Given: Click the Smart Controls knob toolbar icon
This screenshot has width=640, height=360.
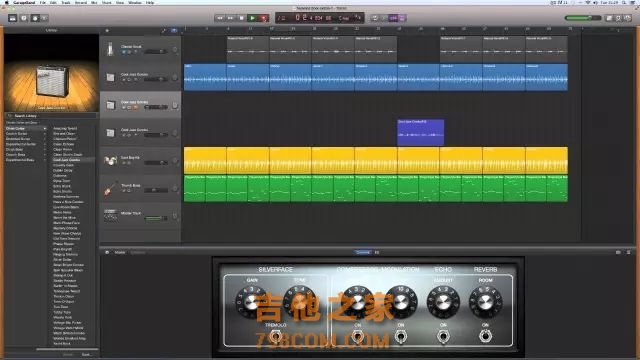Looking at the screenshot, I should (35, 18).
